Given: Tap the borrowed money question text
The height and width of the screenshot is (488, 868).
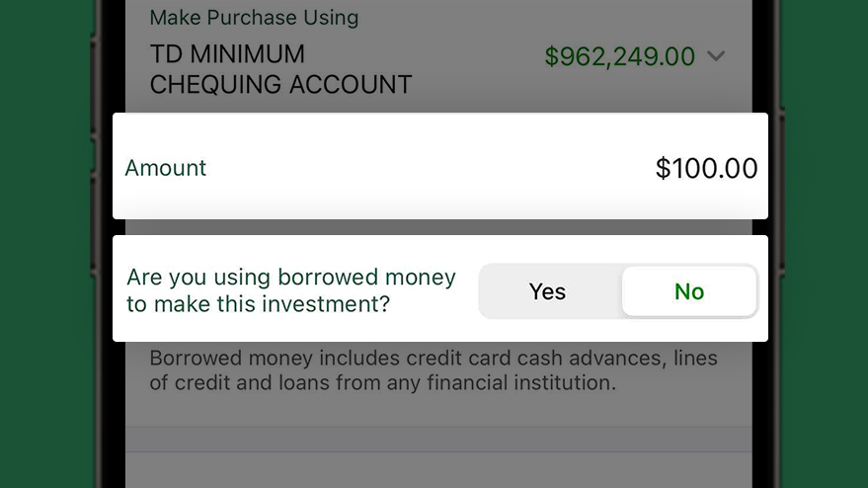Looking at the screenshot, I should (x=291, y=290).
